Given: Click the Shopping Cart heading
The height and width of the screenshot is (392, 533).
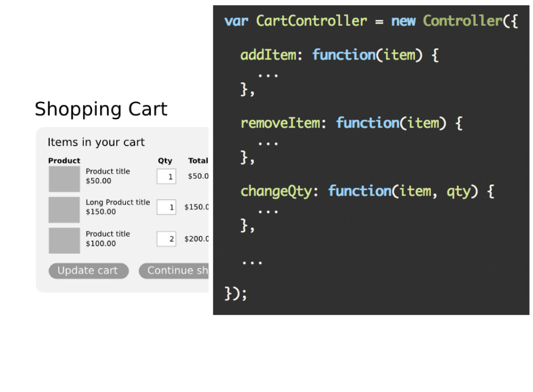Looking at the screenshot, I should [x=101, y=109].
